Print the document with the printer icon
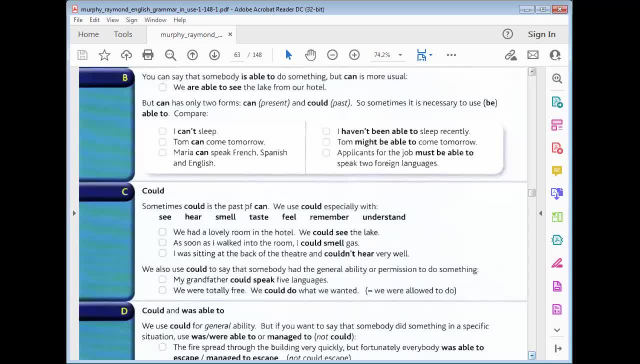Screen dimensions: 640x364 [x=148, y=55]
